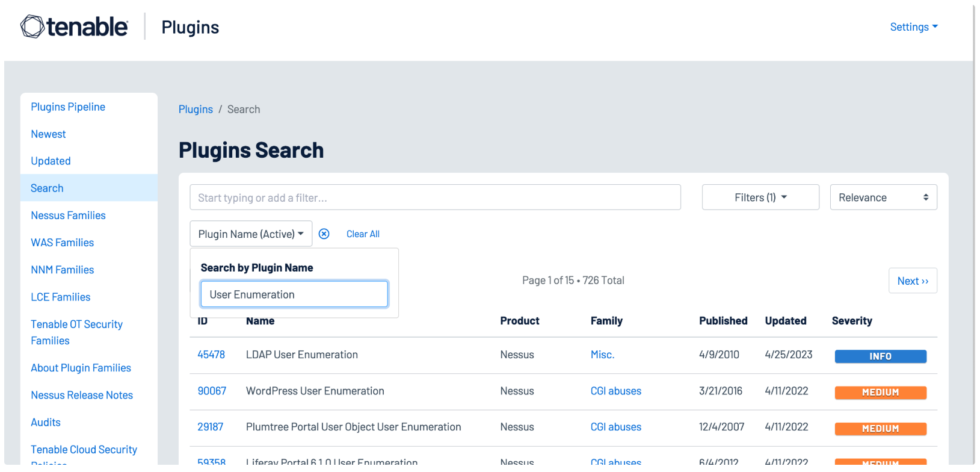This screenshot has width=980, height=472.
Task: Select Newest in the sidebar
Action: pos(49,134)
